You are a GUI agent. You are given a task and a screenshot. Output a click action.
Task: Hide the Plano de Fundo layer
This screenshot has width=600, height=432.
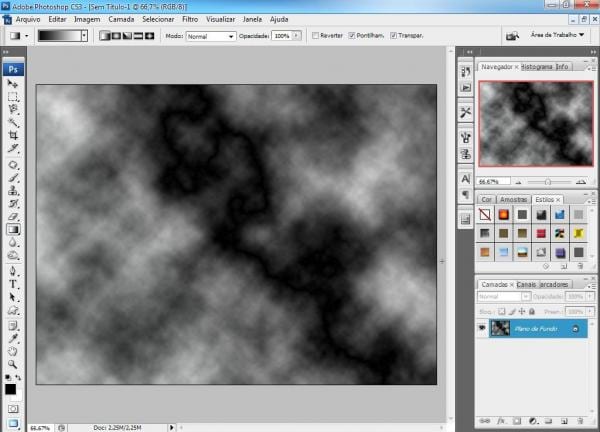tap(482, 328)
